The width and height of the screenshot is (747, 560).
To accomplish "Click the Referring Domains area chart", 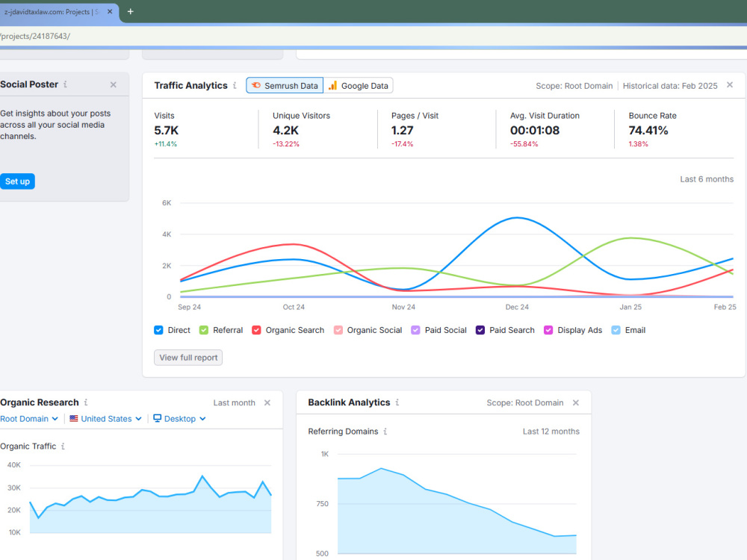I will [457, 511].
